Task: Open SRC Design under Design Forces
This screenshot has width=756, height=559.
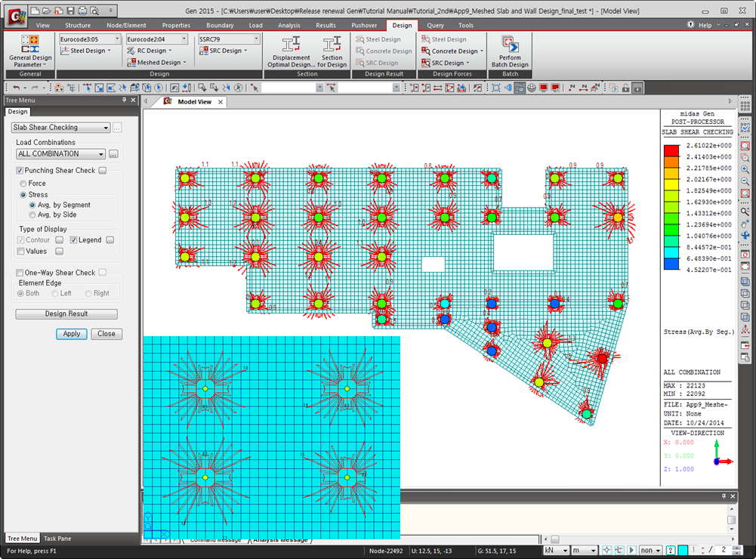Action: click(446, 63)
